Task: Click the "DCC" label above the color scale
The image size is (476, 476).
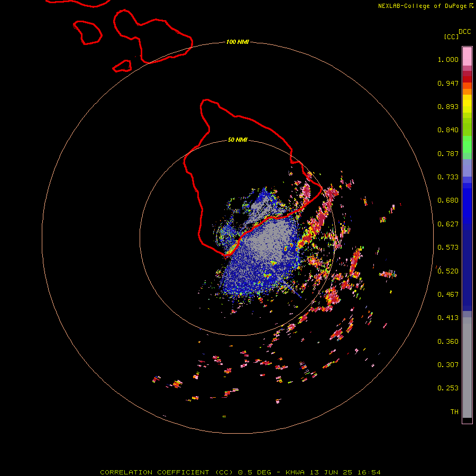Action: coord(464,32)
